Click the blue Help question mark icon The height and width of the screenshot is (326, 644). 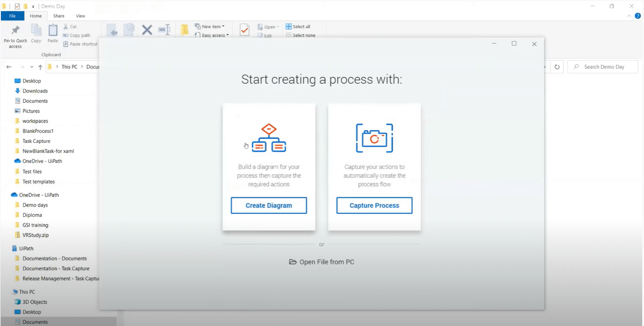(638, 16)
